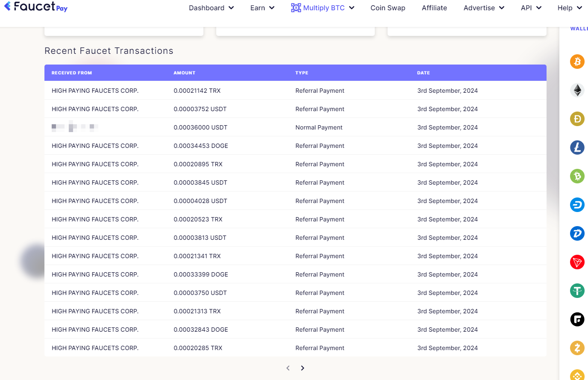Image resolution: width=588 pixels, height=380 pixels.
Task: Expand the Help dropdown
Action: 570,8
